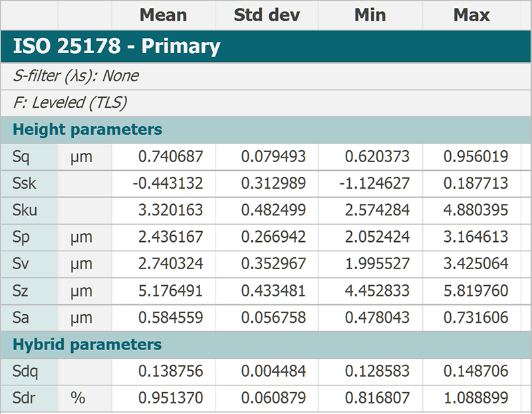The height and width of the screenshot is (414, 532).
Task: Select the Std dev column header
Action: (x=267, y=15)
